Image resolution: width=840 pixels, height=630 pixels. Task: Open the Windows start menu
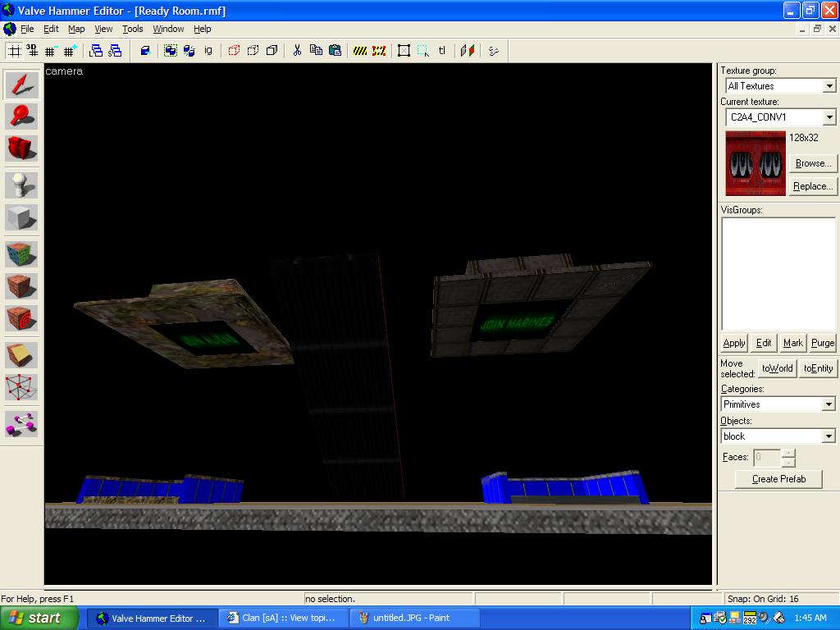[39, 619]
